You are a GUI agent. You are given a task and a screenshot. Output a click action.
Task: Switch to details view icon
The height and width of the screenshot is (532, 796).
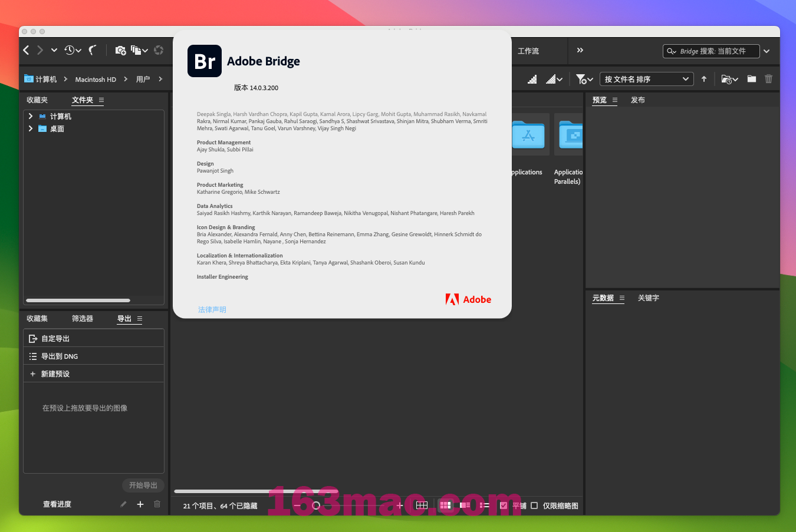465,505
